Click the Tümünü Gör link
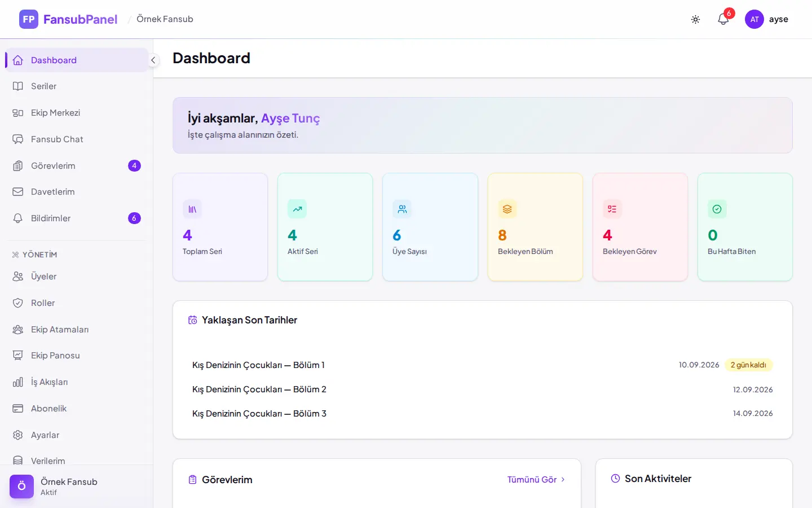This screenshot has height=508, width=812. pyautogui.click(x=536, y=480)
